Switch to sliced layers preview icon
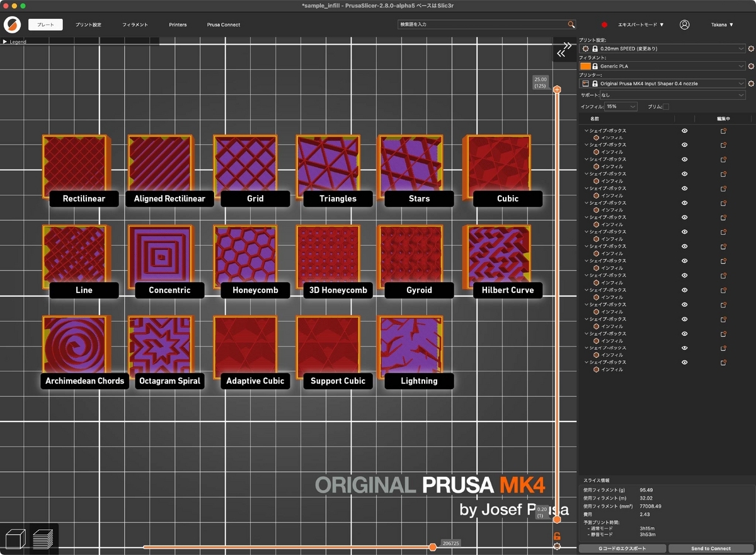 [x=43, y=539]
